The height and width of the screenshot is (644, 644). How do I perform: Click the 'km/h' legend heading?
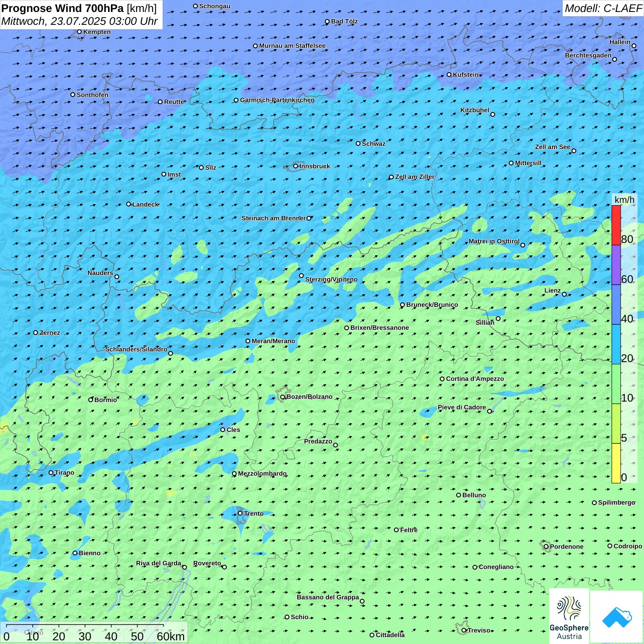point(625,200)
